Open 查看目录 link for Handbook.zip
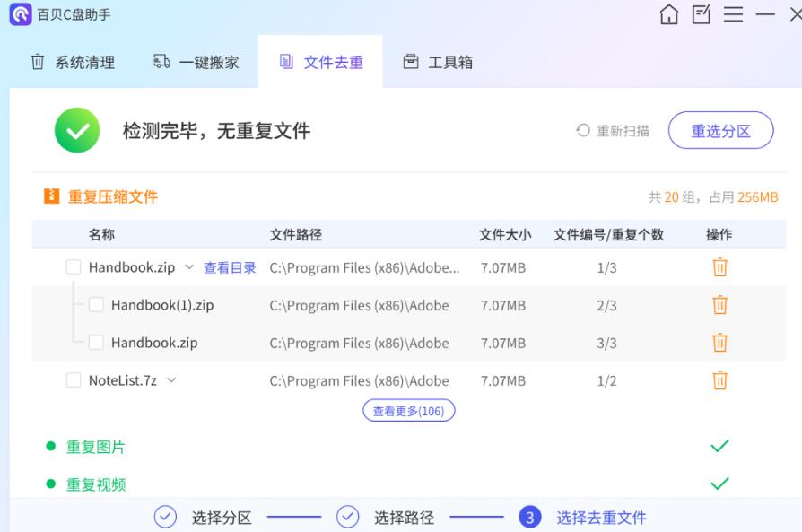 pyautogui.click(x=230, y=267)
